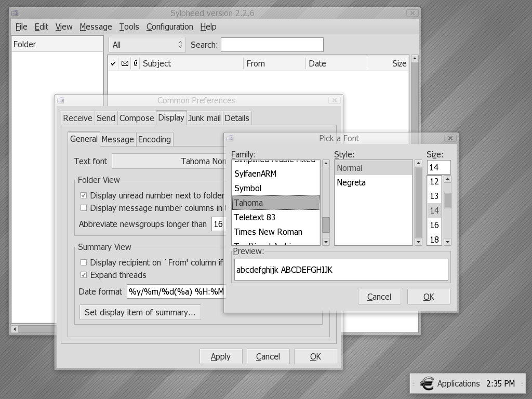
Task: Click OK in Pick a Font
Action: (x=429, y=297)
